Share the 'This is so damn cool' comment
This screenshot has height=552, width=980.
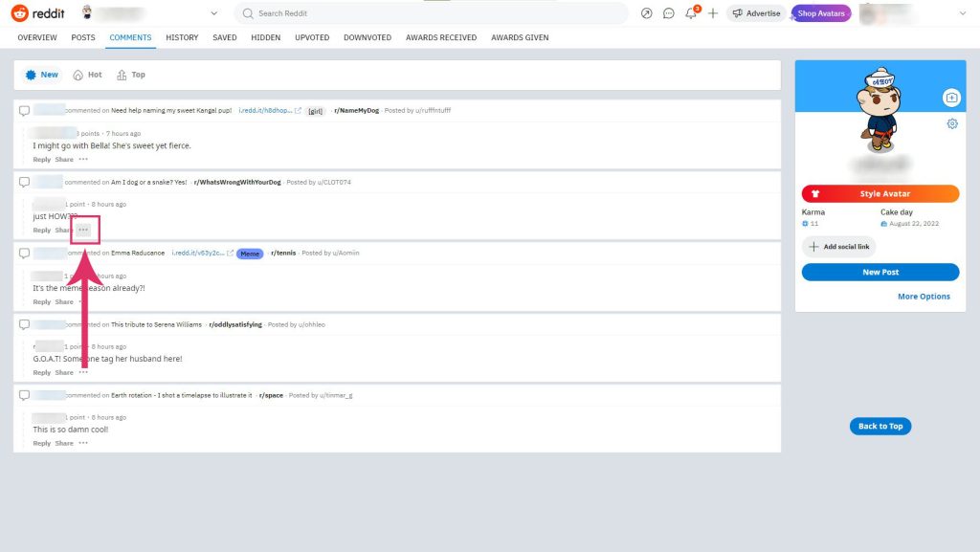pos(64,443)
